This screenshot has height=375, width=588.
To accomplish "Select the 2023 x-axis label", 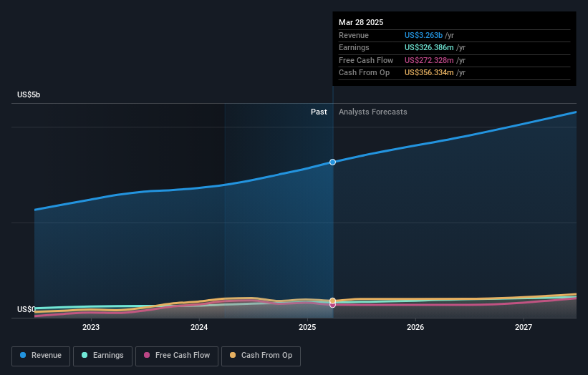I will (91, 328).
